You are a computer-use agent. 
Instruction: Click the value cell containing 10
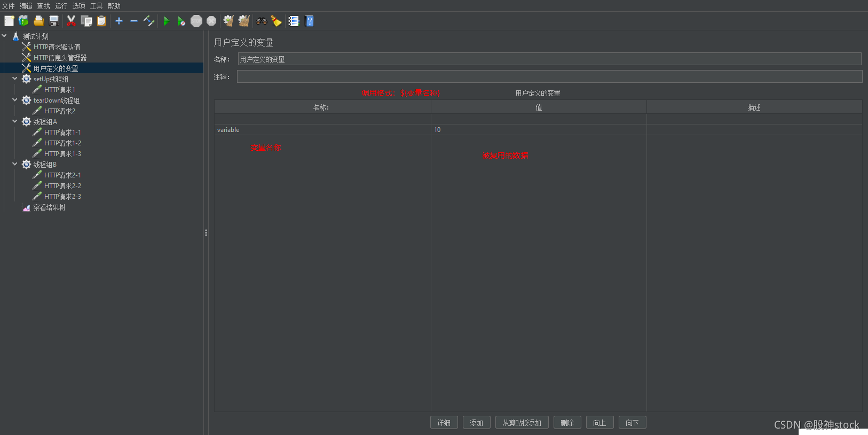coord(539,130)
